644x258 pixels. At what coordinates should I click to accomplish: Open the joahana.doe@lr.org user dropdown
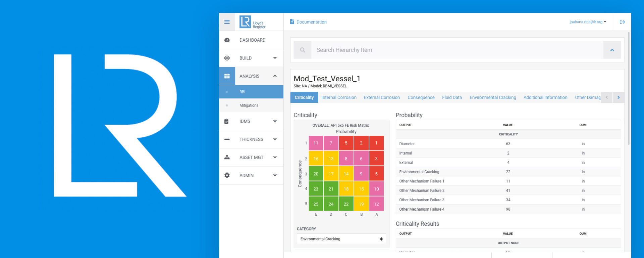click(x=588, y=22)
